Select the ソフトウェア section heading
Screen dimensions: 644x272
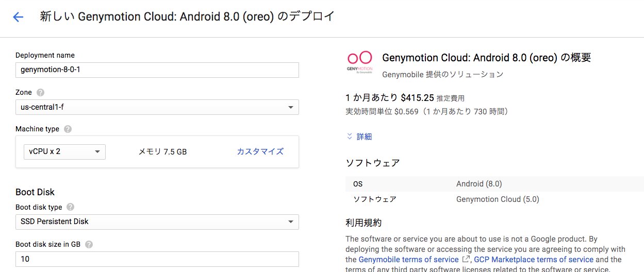(373, 163)
